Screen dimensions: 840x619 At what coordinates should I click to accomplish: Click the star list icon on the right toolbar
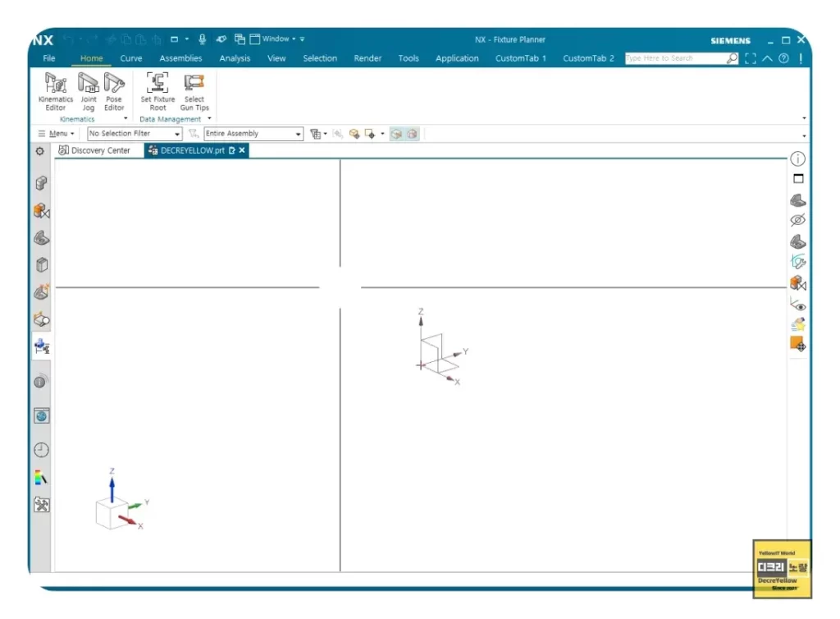(x=797, y=324)
